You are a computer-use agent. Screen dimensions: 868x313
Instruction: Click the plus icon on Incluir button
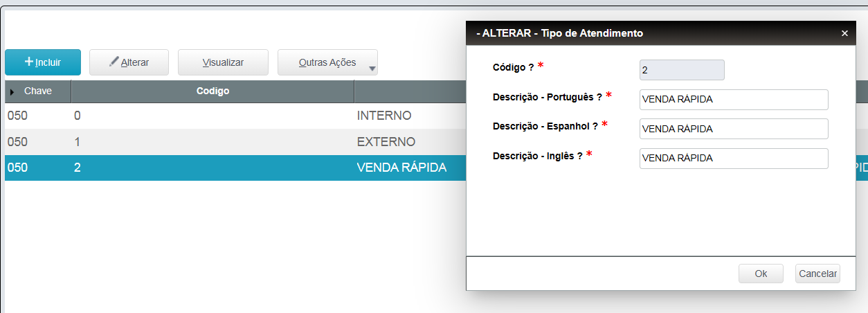[29, 62]
